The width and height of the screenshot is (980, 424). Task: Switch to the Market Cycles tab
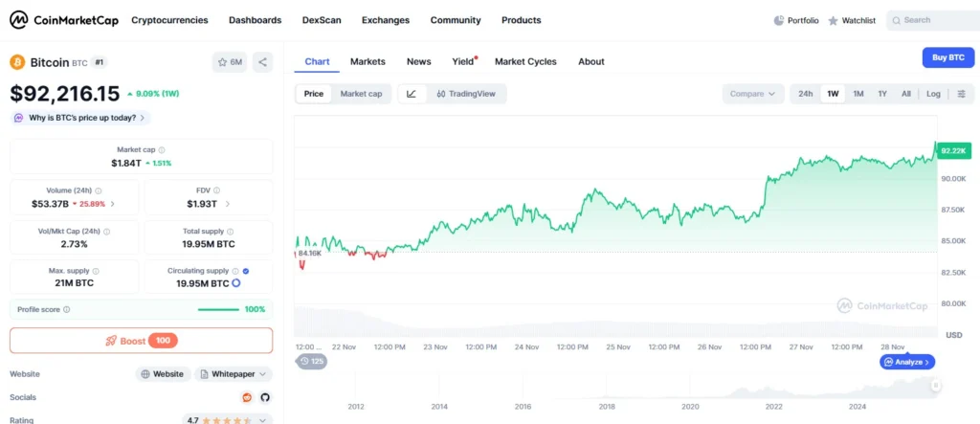coord(525,61)
